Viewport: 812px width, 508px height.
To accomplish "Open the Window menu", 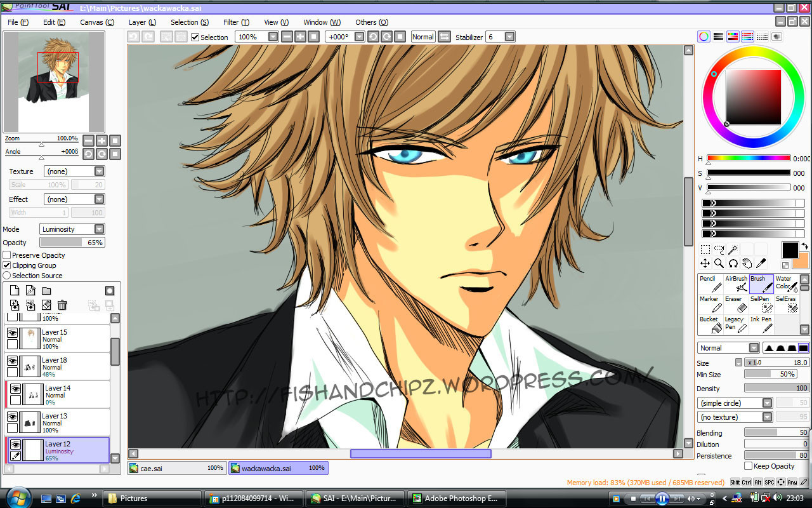I will (x=322, y=22).
